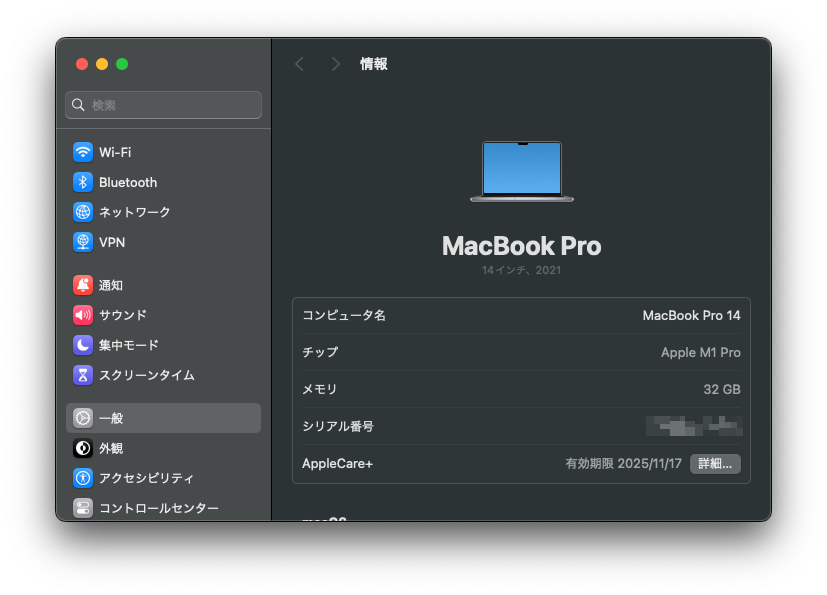The width and height of the screenshot is (827, 595).
Task: Click the 14インチ、2021 subtitle
Action: [522, 270]
